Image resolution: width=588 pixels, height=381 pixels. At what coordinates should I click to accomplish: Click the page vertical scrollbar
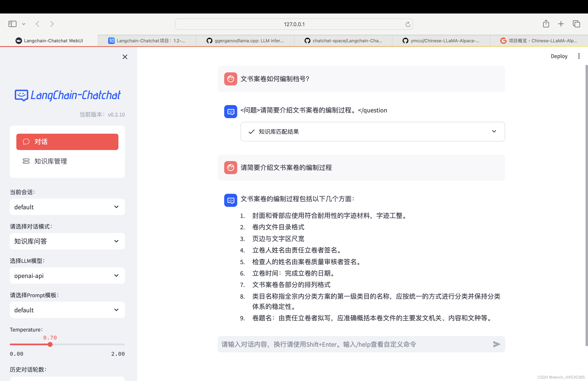[x=587, y=205]
